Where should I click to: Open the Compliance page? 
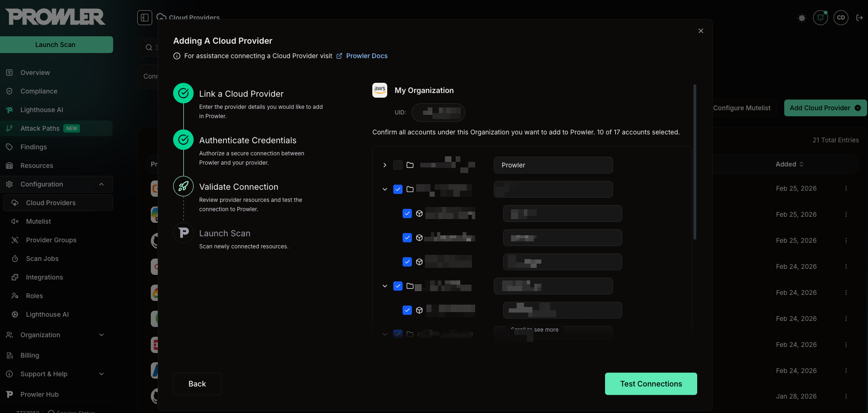click(x=39, y=91)
